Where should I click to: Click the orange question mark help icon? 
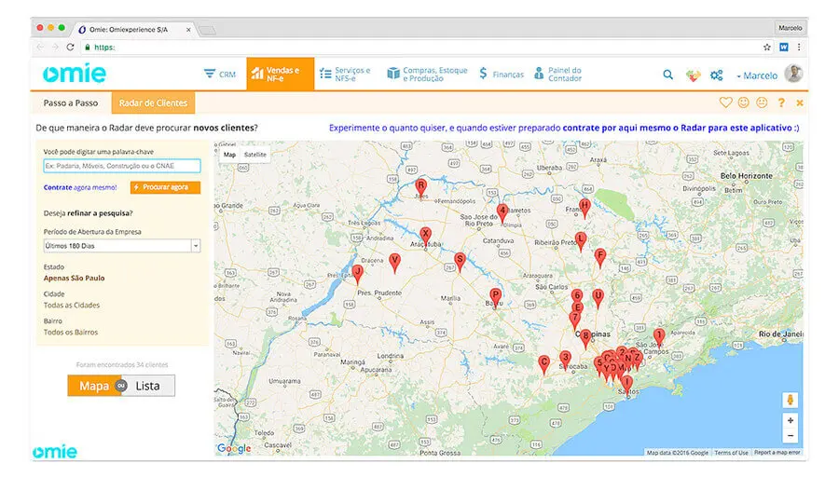(x=781, y=102)
